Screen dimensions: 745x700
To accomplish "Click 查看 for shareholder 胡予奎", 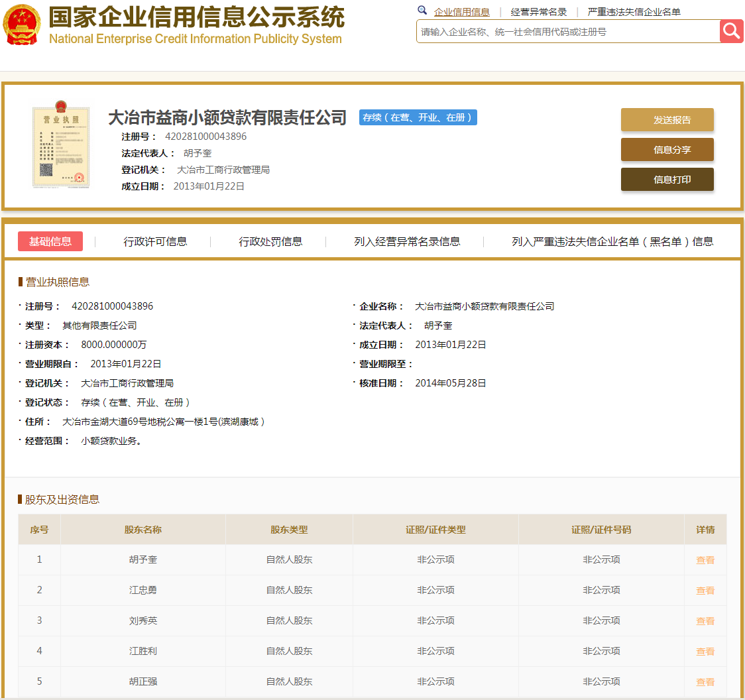I will 705,559.
